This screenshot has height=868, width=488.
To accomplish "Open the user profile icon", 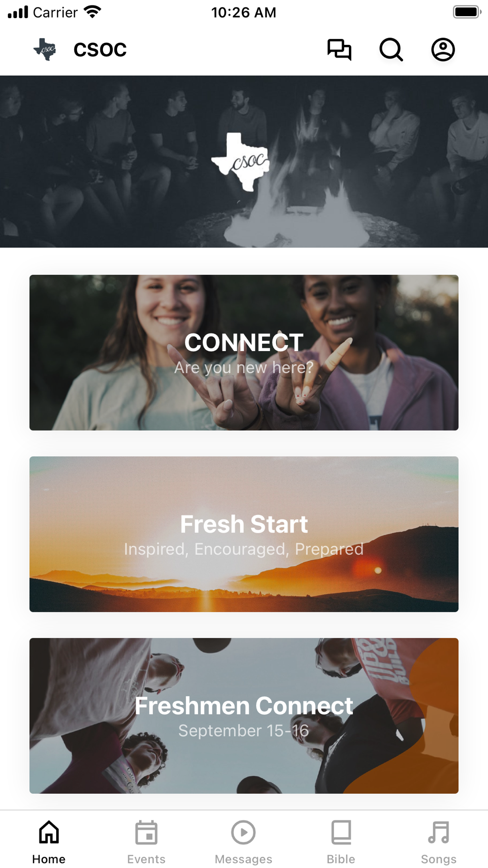I will tap(443, 49).
